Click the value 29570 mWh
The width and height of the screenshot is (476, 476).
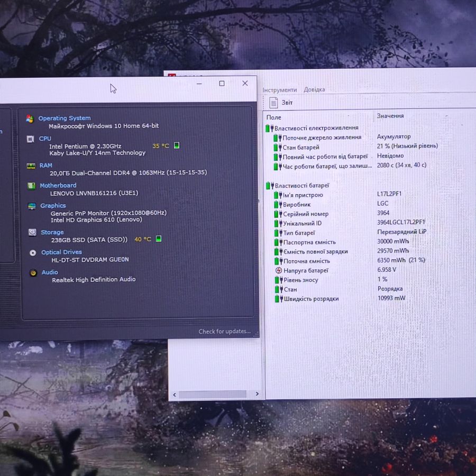[x=393, y=251]
